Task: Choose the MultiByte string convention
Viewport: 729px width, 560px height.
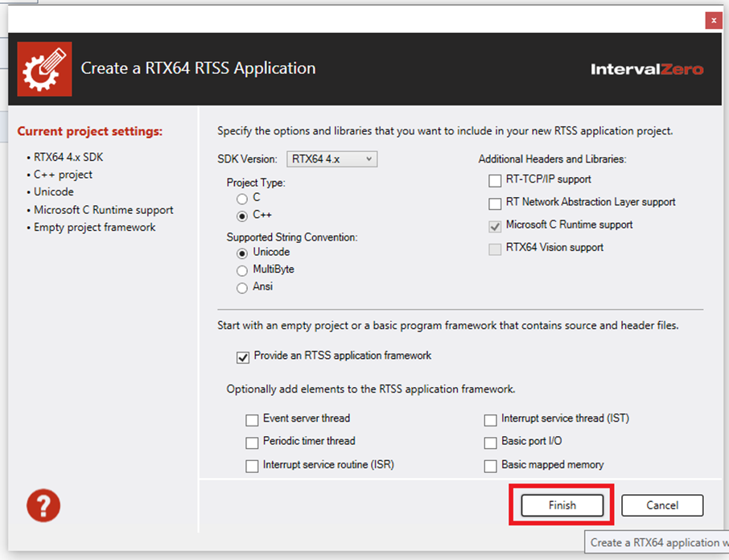Action: pyautogui.click(x=242, y=270)
